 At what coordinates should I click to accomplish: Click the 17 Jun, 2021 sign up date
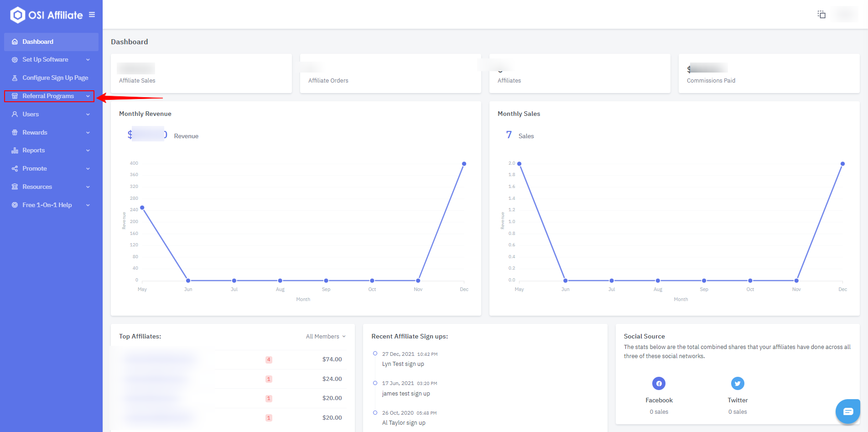pos(398,383)
